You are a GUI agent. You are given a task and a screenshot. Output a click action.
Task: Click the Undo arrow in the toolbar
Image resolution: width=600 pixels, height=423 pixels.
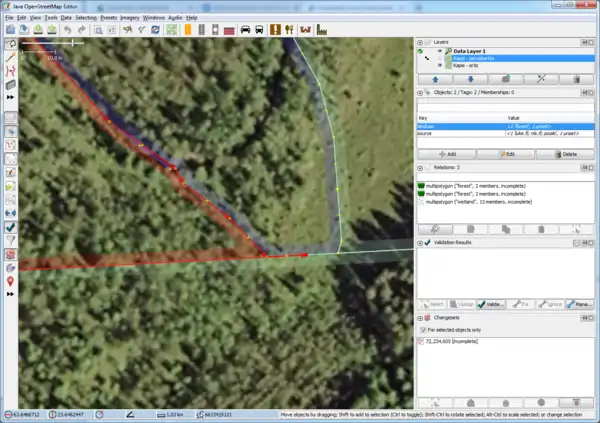(x=67, y=30)
